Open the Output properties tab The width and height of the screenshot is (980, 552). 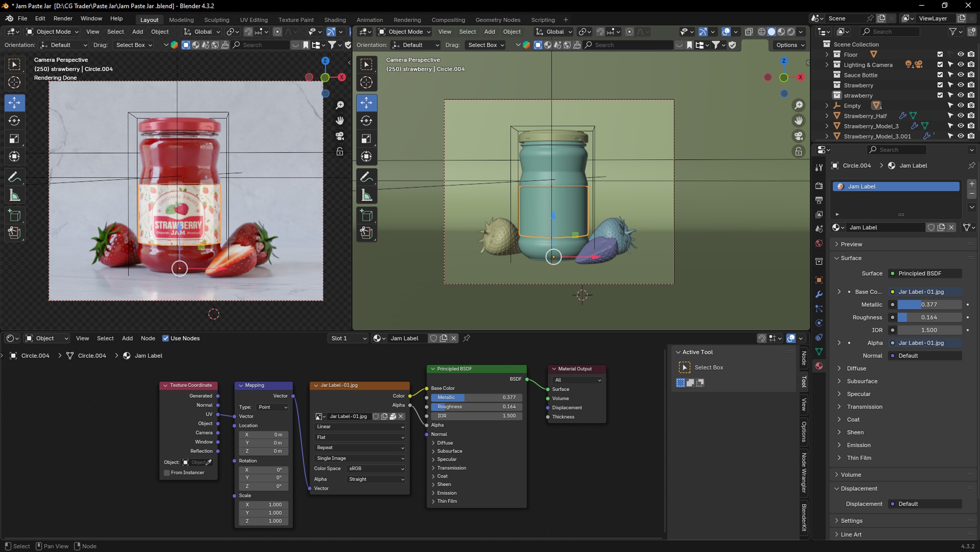pyautogui.click(x=819, y=200)
